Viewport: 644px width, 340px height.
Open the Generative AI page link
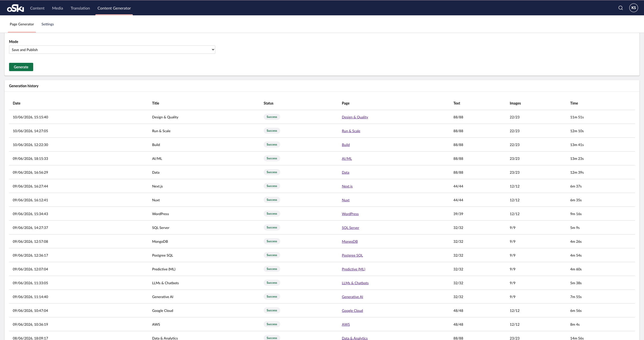click(352, 297)
